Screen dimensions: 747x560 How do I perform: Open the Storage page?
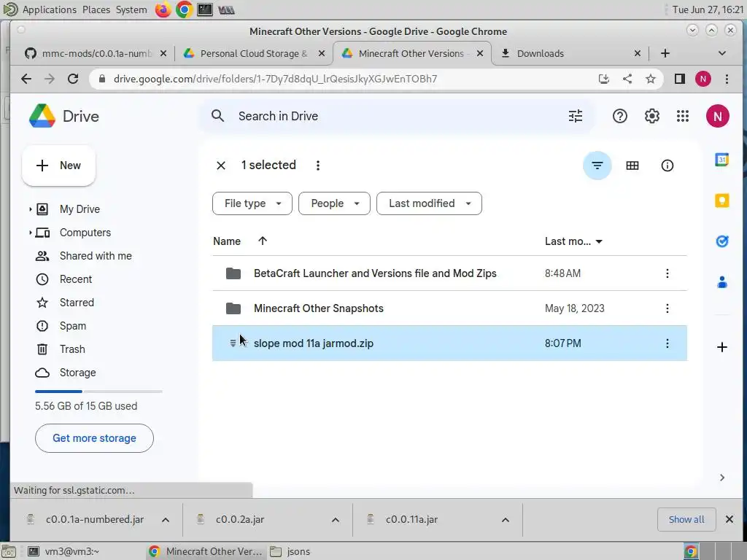pyautogui.click(x=77, y=373)
